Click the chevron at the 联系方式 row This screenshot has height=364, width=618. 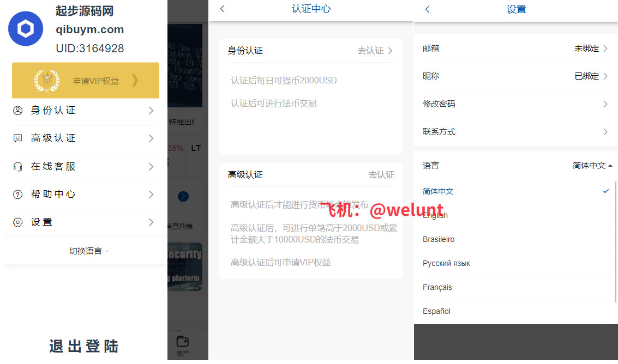(605, 131)
